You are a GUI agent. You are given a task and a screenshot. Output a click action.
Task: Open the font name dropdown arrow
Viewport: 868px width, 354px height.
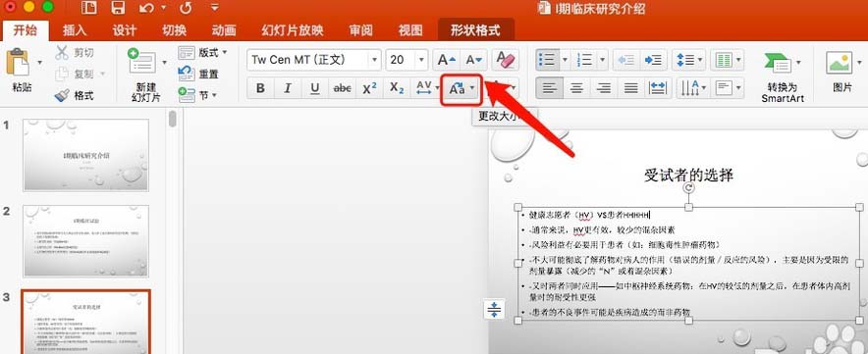click(375, 60)
